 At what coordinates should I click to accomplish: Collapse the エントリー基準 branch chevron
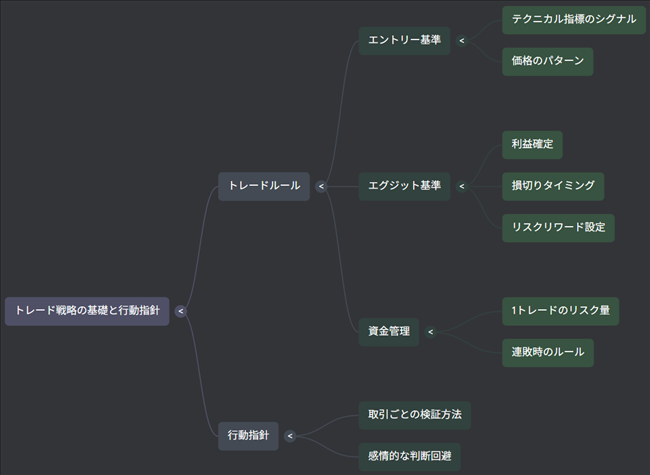[461, 41]
